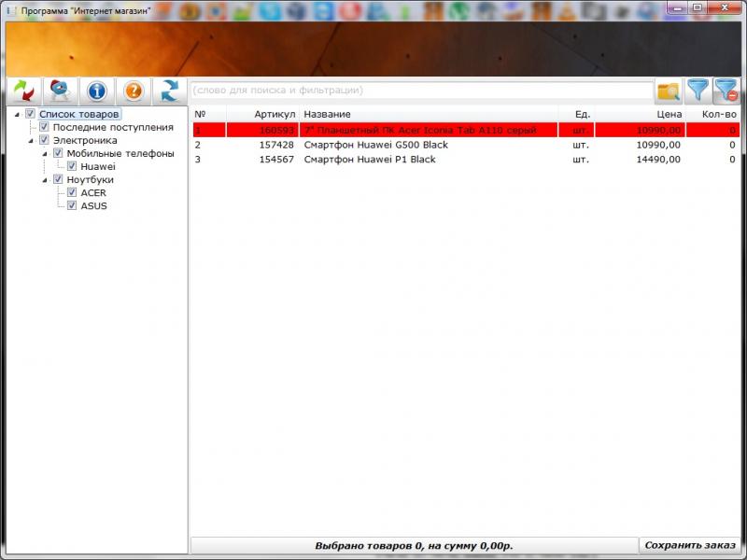The image size is (747, 560).
Task: Select the red highlighted Acer Iconia row
Action: [466, 130]
